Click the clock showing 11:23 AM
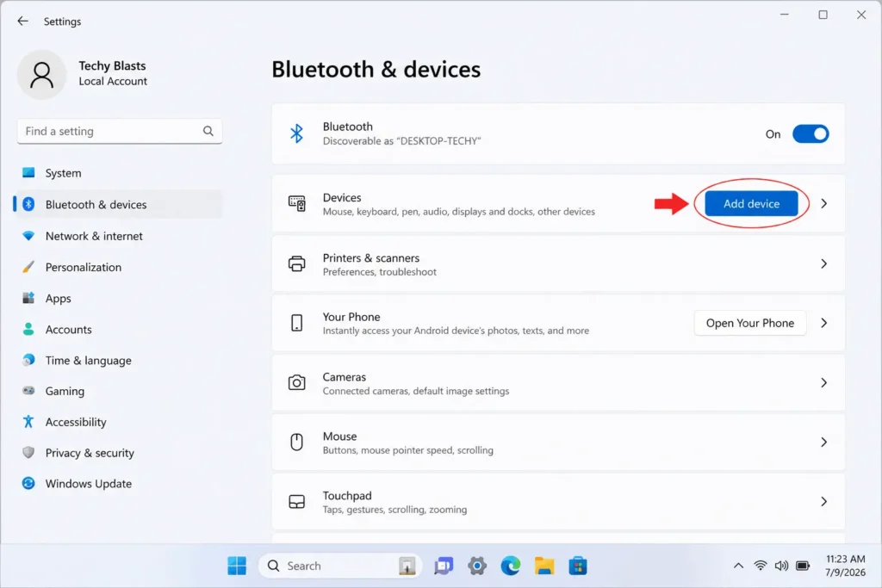The height and width of the screenshot is (588, 882). tap(846, 560)
